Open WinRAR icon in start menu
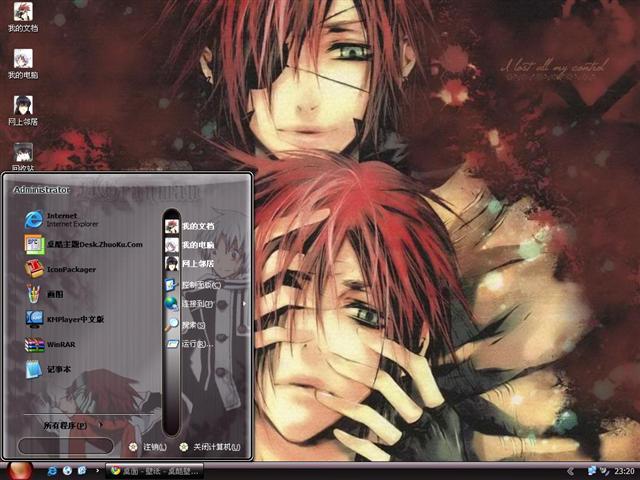Image resolution: width=640 pixels, height=480 pixels. 34,344
